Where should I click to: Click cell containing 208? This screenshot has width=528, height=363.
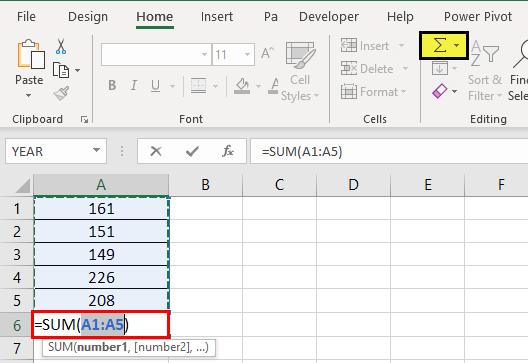(x=101, y=300)
